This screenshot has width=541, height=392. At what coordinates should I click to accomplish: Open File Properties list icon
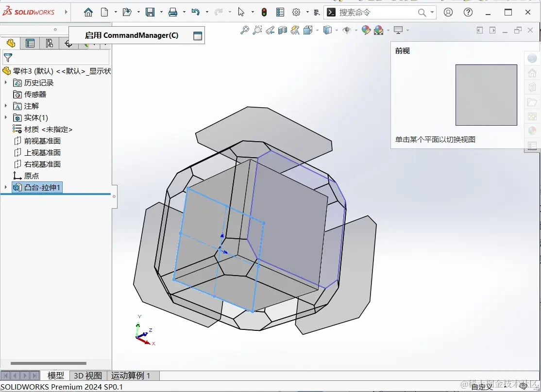(x=280, y=13)
